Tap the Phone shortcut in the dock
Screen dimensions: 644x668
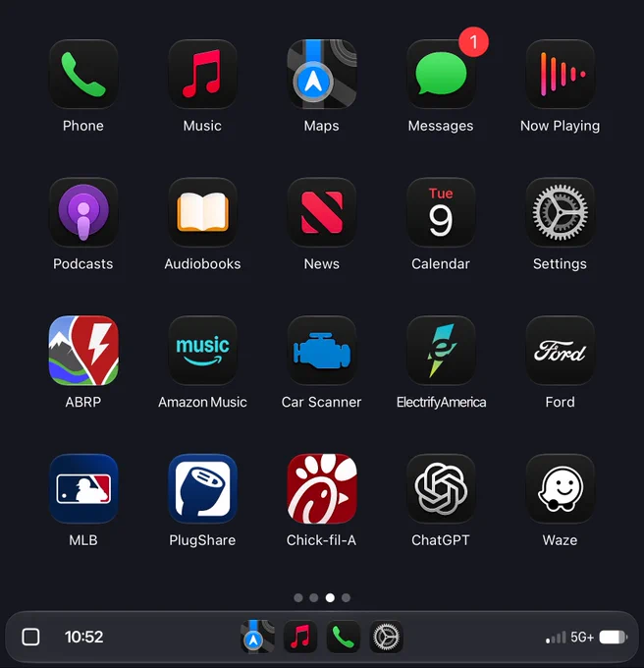(x=343, y=637)
